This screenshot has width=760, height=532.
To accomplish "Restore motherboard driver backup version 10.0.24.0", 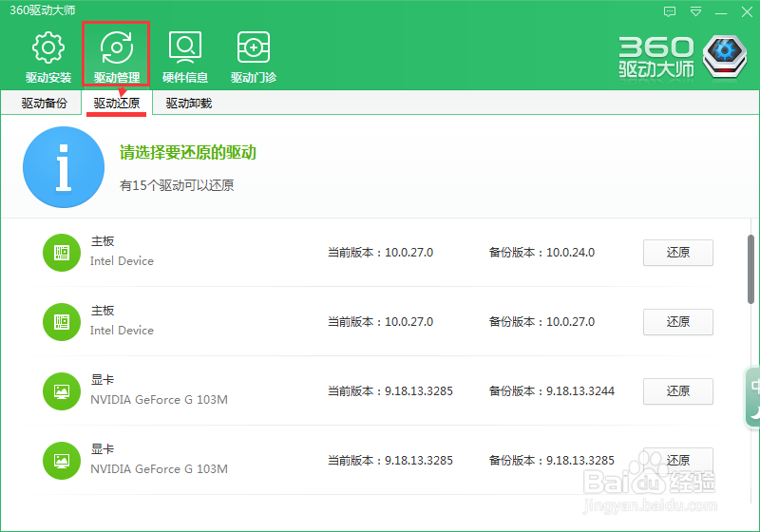I will [677, 253].
